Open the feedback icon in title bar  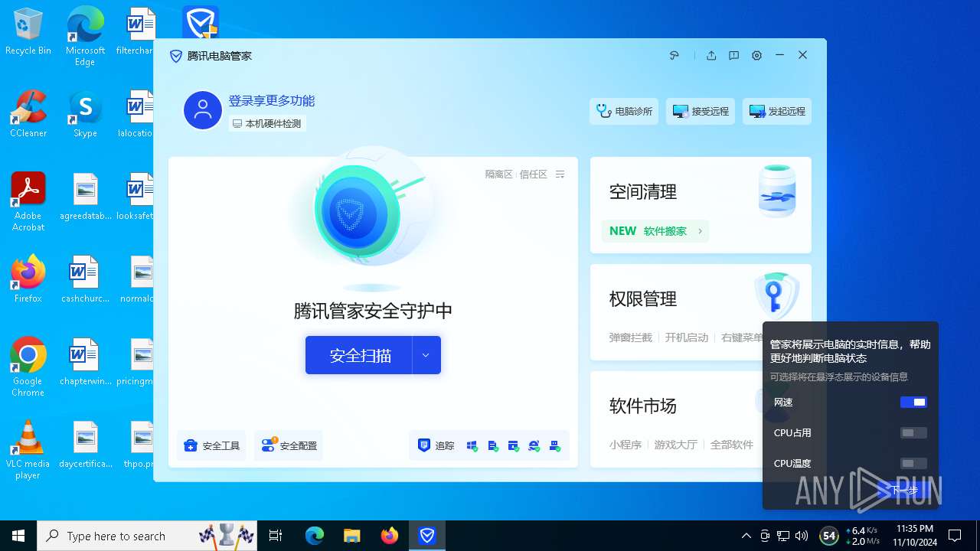coord(733,56)
